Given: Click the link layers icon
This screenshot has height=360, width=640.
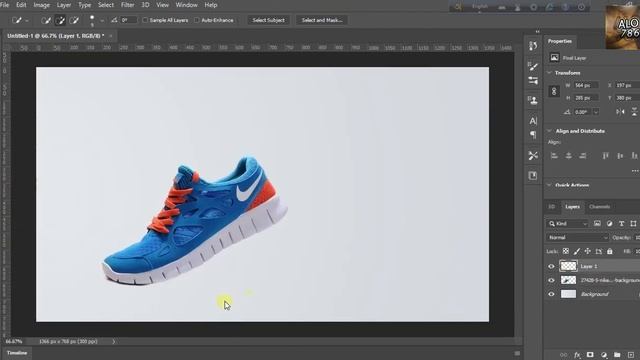Looking at the screenshot, I should click(x=564, y=355).
